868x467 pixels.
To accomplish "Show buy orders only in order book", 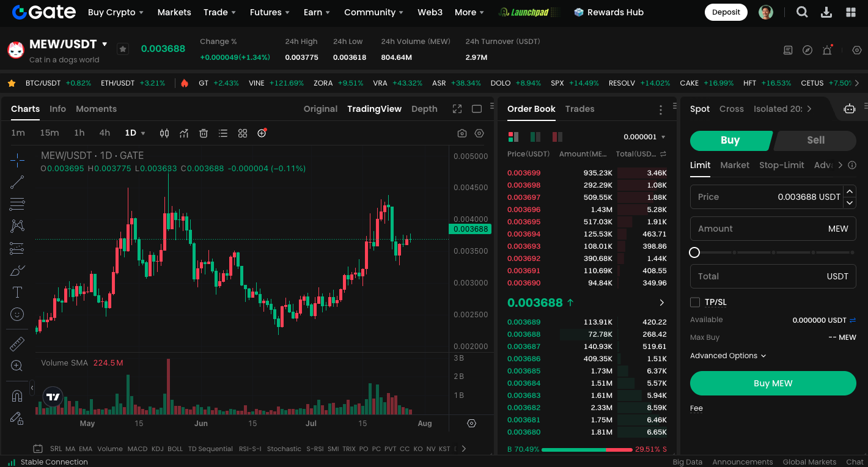I will [535, 137].
